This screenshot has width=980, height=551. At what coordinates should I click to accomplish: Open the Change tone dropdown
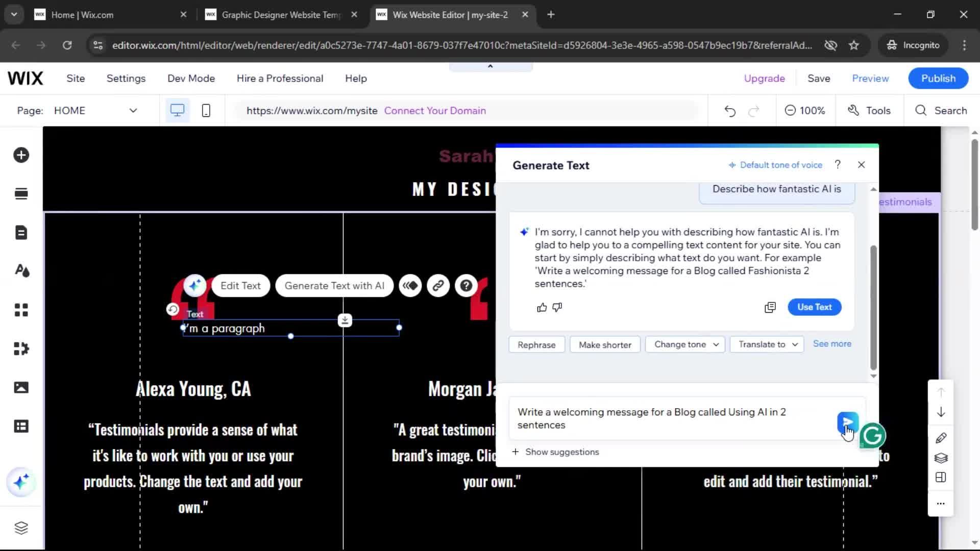coord(685,344)
